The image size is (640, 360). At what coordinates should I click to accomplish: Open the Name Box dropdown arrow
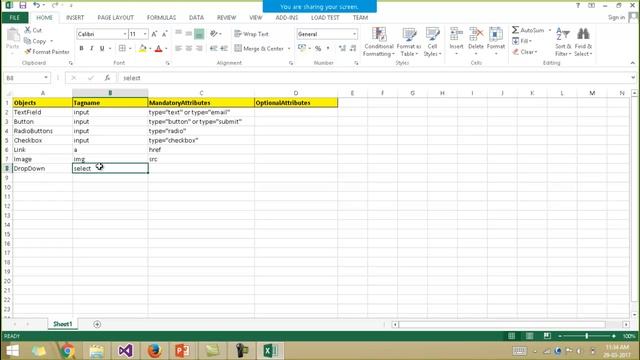[x=46, y=78]
